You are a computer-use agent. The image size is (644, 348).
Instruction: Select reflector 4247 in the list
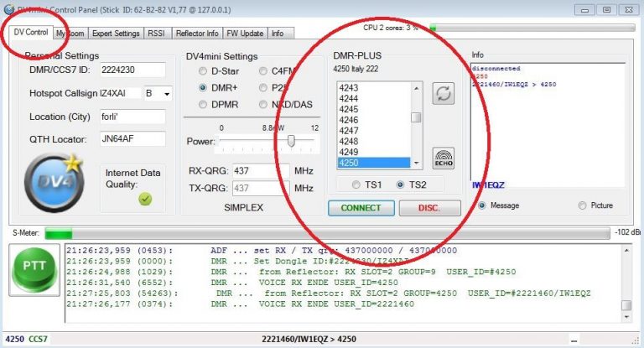[x=374, y=130]
